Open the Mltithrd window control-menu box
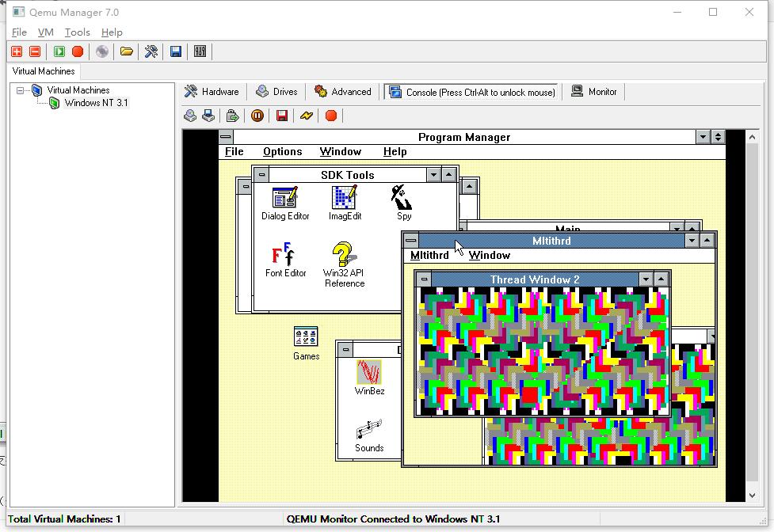The height and width of the screenshot is (532, 774). [x=410, y=241]
